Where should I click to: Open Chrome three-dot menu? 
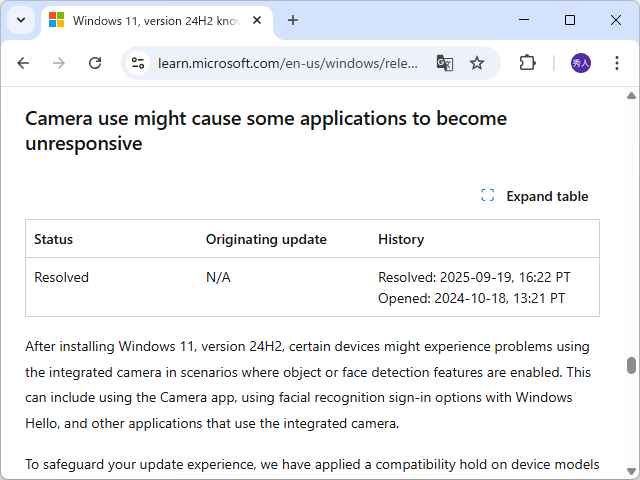[x=617, y=63]
